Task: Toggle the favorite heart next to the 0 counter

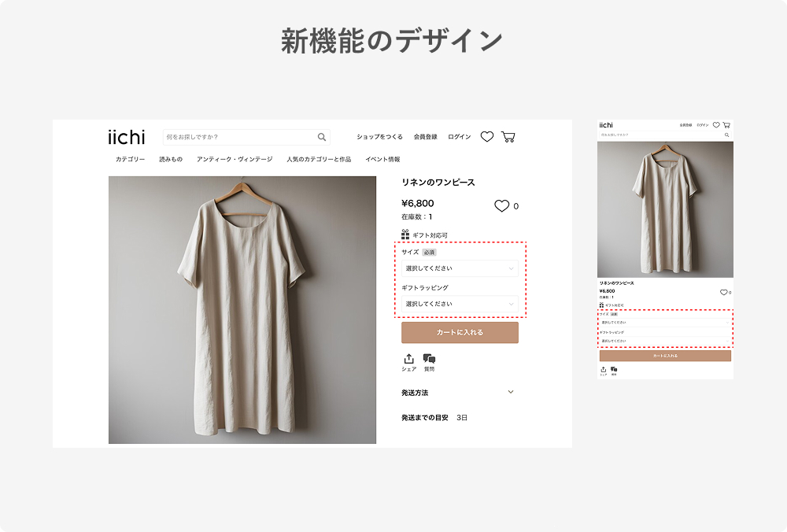Action: point(502,205)
